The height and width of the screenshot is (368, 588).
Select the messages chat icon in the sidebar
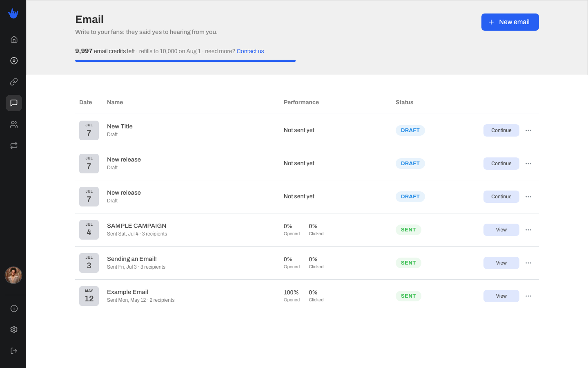(x=14, y=103)
